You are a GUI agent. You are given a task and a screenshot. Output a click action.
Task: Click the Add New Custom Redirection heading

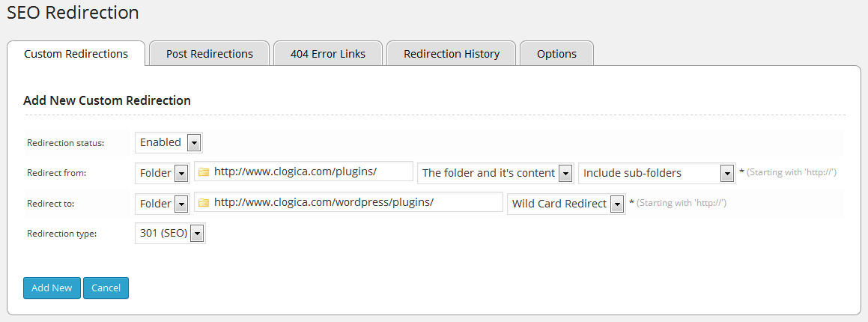point(107,100)
